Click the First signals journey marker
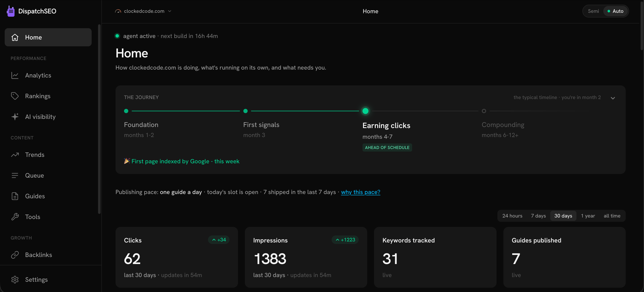The width and height of the screenshot is (644, 292). point(245,111)
